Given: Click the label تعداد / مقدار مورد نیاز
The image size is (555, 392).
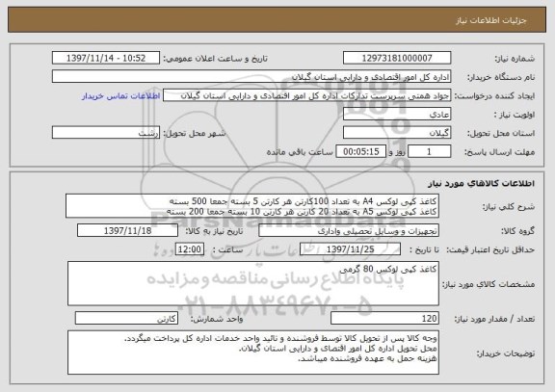Looking at the screenshot, I should click(x=494, y=319).
